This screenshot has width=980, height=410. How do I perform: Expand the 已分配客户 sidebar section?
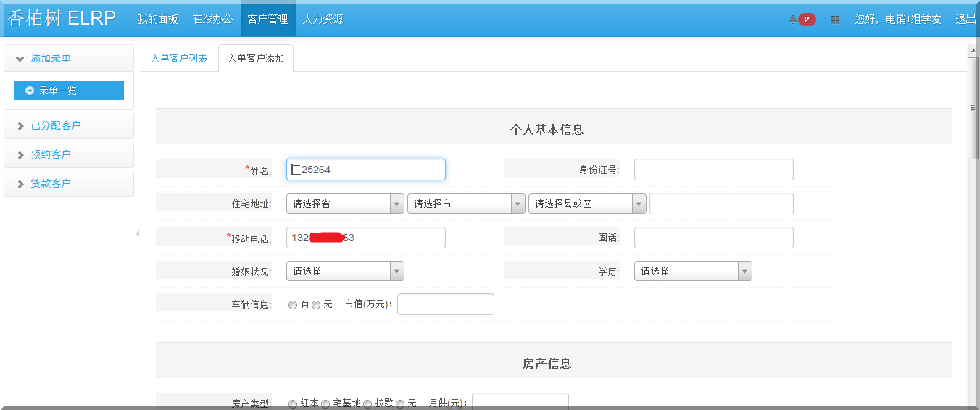(x=69, y=125)
